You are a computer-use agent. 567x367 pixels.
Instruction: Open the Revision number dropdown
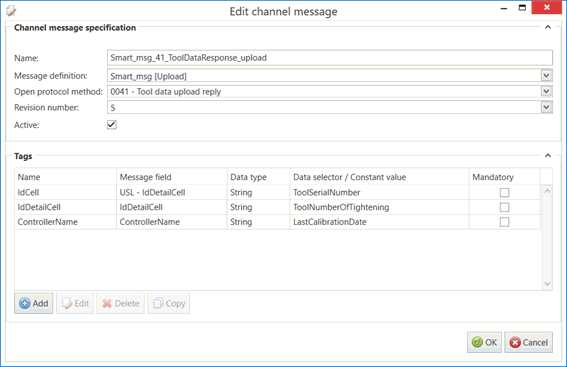546,107
